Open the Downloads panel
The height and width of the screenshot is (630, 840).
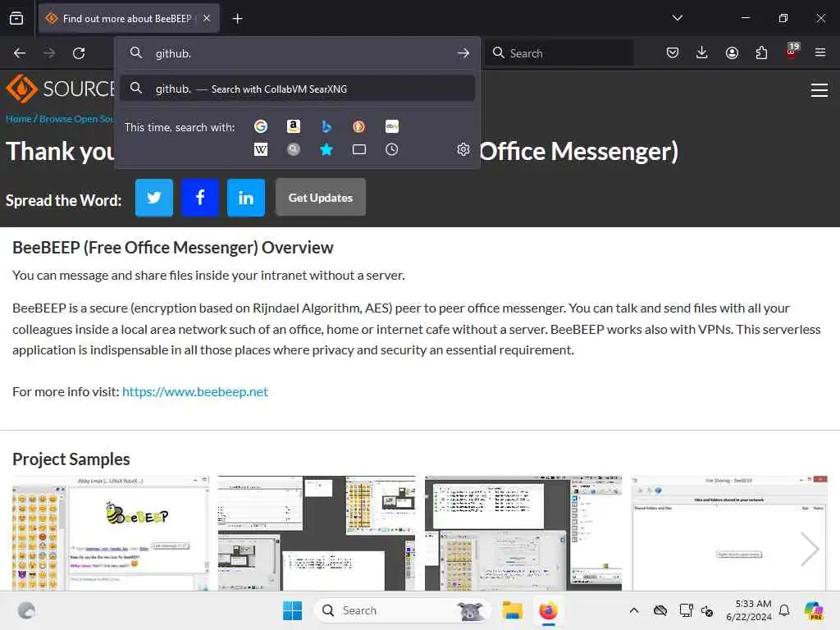(x=702, y=52)
